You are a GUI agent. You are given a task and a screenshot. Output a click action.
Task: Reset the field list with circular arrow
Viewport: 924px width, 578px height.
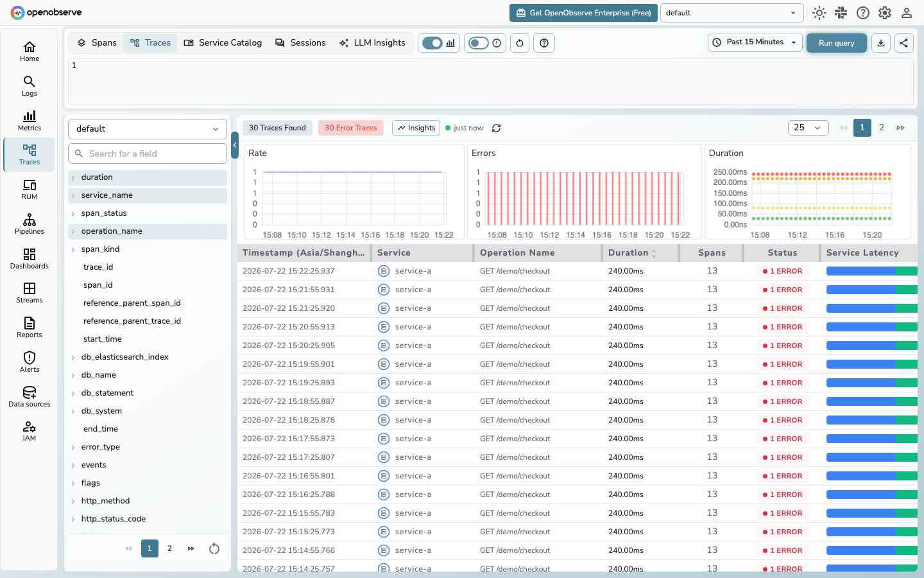coord(214,548)
